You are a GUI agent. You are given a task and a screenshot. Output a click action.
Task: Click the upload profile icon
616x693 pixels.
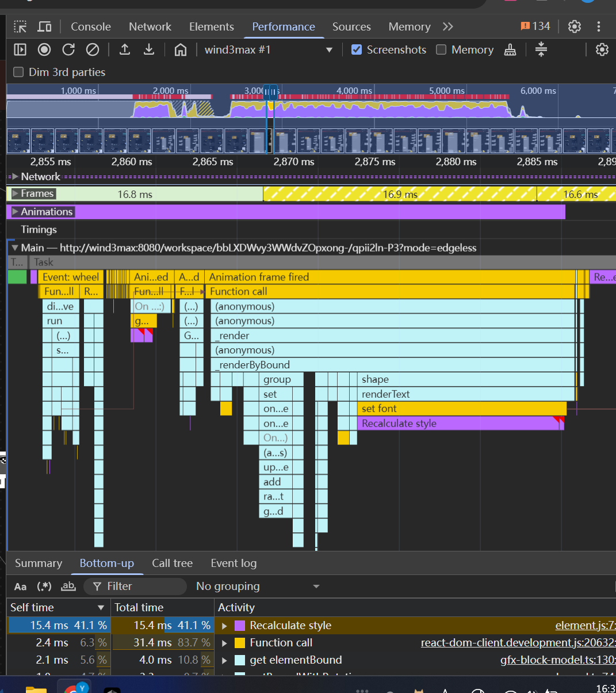pyautogui.click(x=125, y=49)
